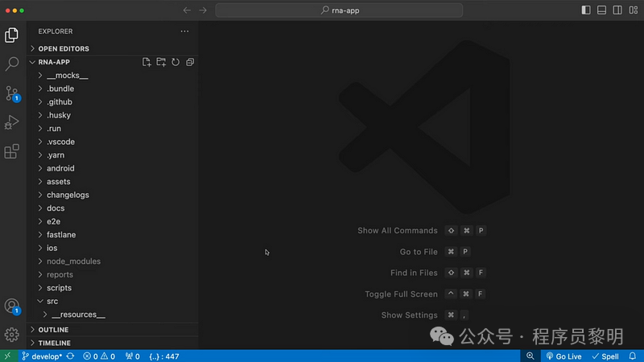This screenshot has width=644, height=362.
Task: Go forward with the navigation arrow
Action: (x=203, y=10)
